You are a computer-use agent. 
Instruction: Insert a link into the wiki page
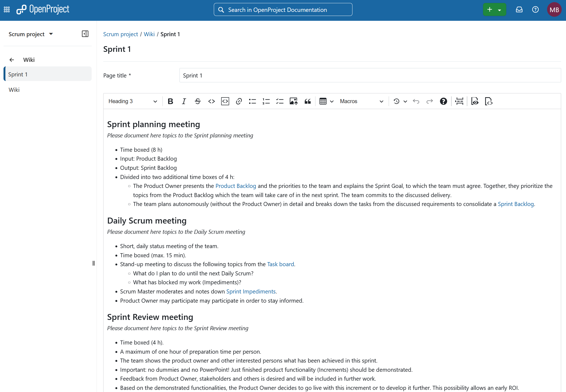[x=239, y=101]
